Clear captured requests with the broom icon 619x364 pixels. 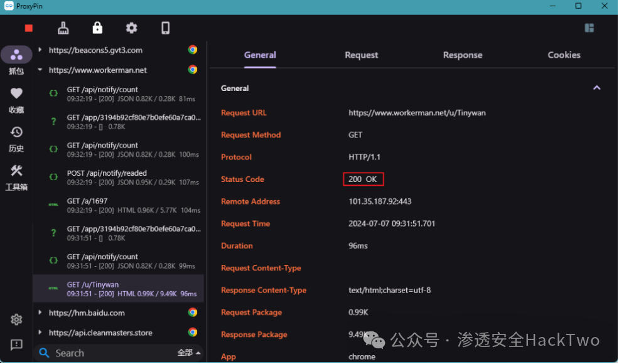(x=63, y=28)
